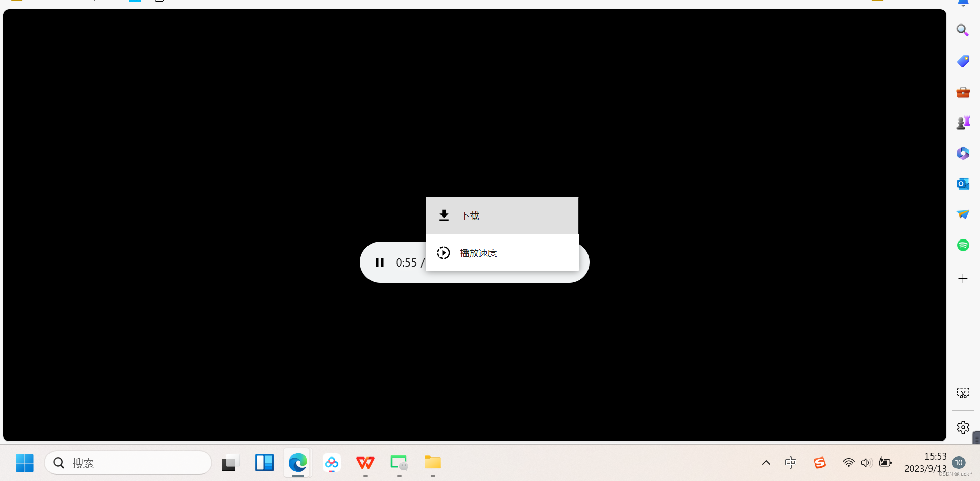Open Outlook icon in Edge sidebar
Screen dimensions: 980x481
[x=963, y=184]
